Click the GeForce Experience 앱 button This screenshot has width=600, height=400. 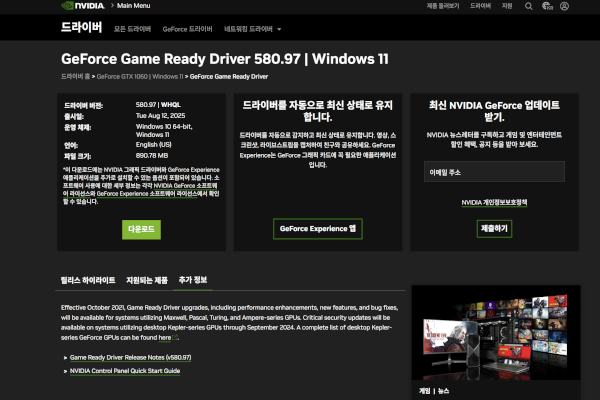[317, 229]
